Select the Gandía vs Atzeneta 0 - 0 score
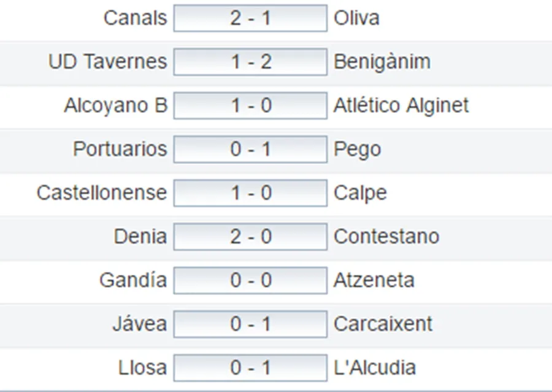 pyautogui.click(x=250, y=280)
